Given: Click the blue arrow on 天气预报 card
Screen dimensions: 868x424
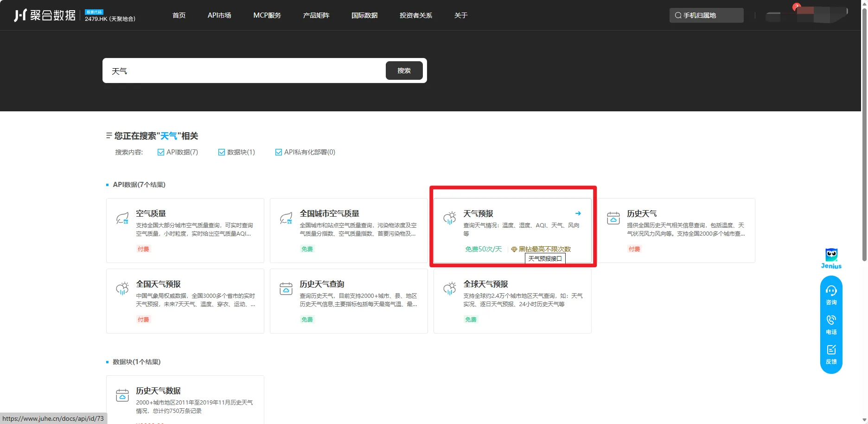Looking at the screenshot, I should (578, 213).
